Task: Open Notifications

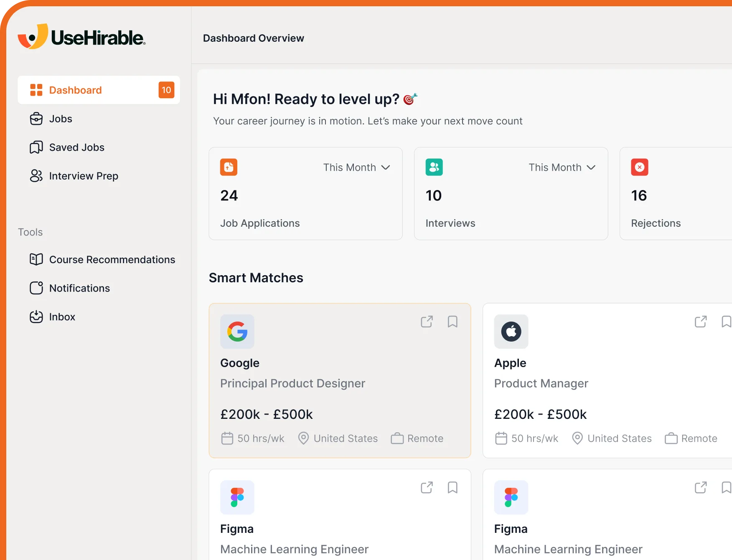Action: pos(99,288)
